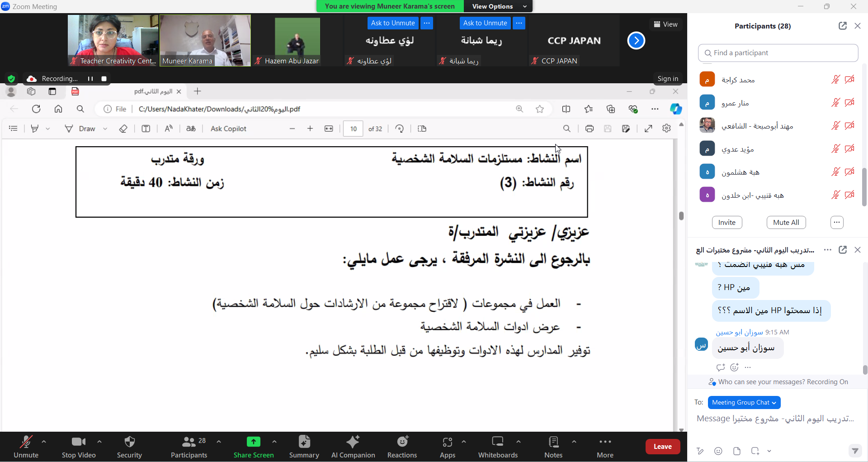Show next video thumbnails with the arrow
Screen dimensions: 868x462
(636, 41)
